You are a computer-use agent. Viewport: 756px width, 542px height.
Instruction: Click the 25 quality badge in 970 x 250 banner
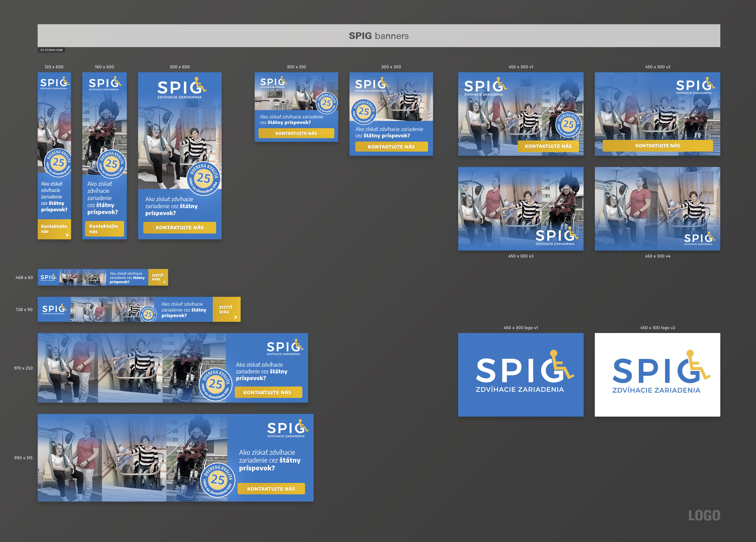tap(215, 384)
